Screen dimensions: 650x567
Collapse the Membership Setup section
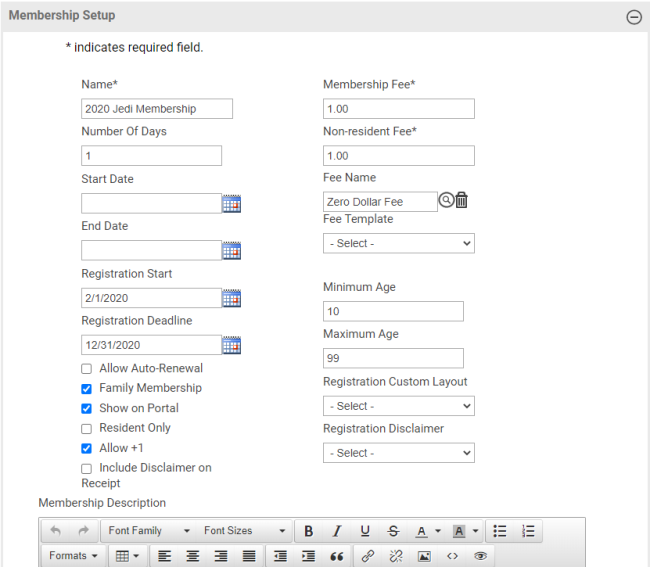(633, 17)
